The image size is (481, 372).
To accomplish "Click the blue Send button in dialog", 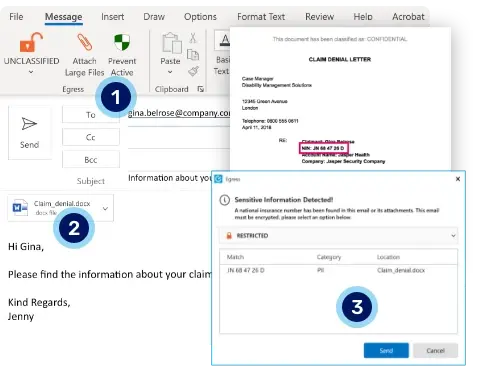I will click(386, 351).
